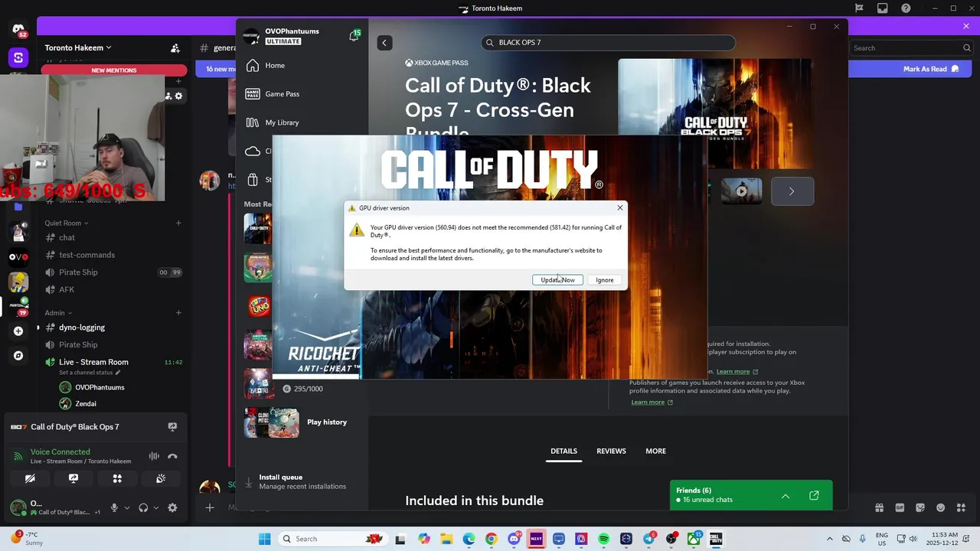Click Ignore in GPU driver dialog
This screenshot has height=551, width=980.
[605, 280]
